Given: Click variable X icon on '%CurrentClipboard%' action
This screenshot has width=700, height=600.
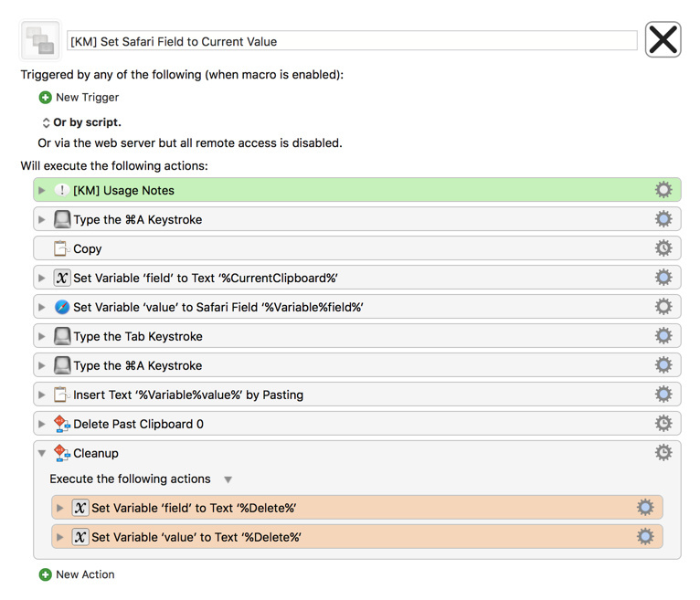Looking at the screenshot, I should coord(62,278).
